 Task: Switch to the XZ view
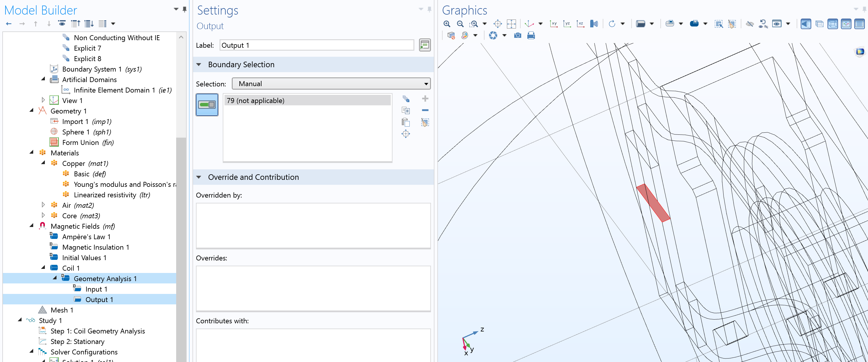[580, 24]
